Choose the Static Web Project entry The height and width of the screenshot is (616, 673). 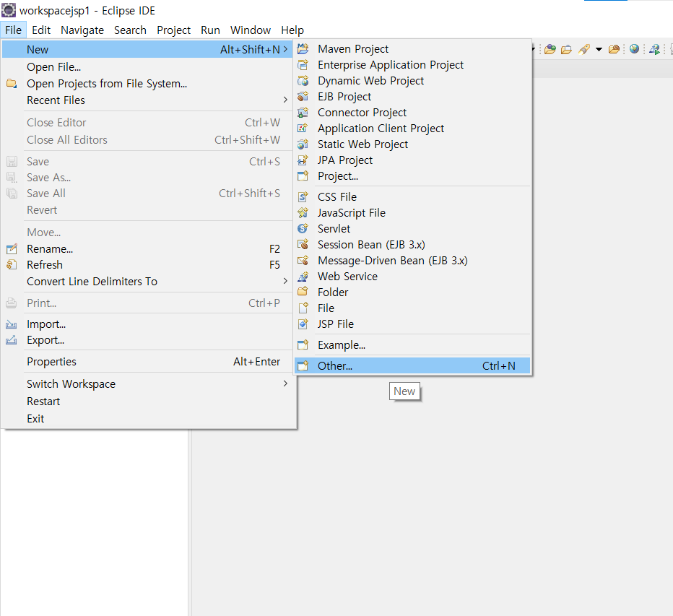pos(412,144)
